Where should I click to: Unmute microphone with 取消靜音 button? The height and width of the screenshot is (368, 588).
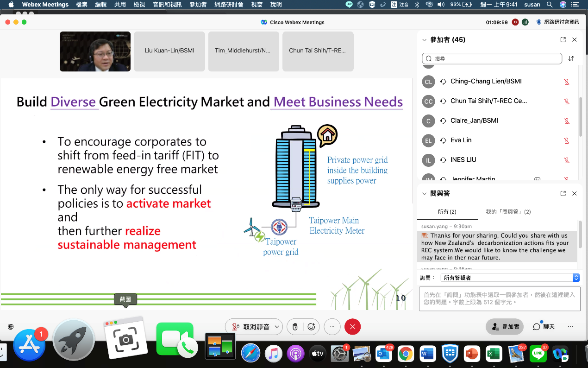tap(250, 327)
